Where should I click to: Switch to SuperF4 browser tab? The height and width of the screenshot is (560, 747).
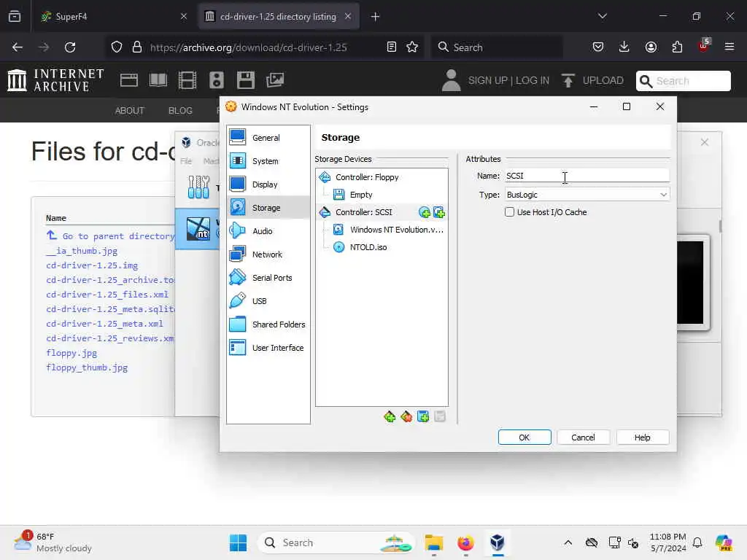[x=115, y=16]
